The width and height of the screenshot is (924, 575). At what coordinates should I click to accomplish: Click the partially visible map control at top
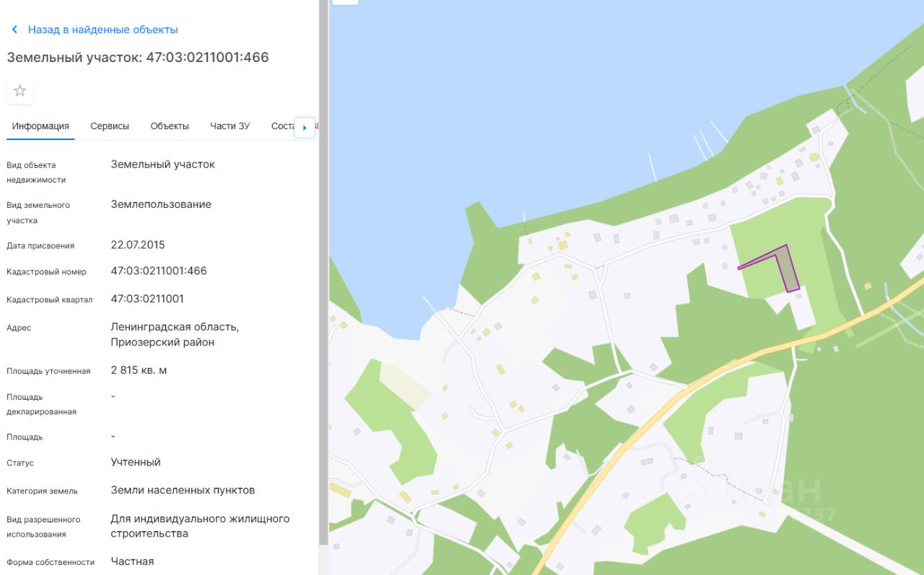345,2
